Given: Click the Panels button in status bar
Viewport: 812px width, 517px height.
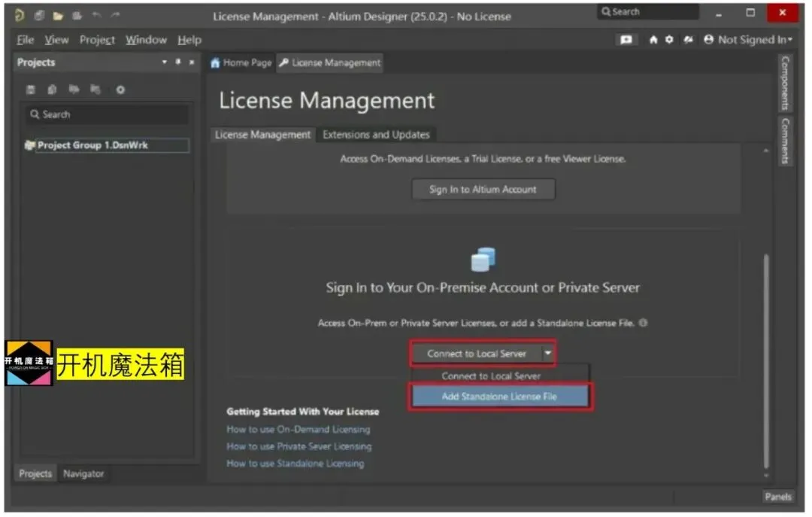Looking at the screenshot, I should pos(778,496).
